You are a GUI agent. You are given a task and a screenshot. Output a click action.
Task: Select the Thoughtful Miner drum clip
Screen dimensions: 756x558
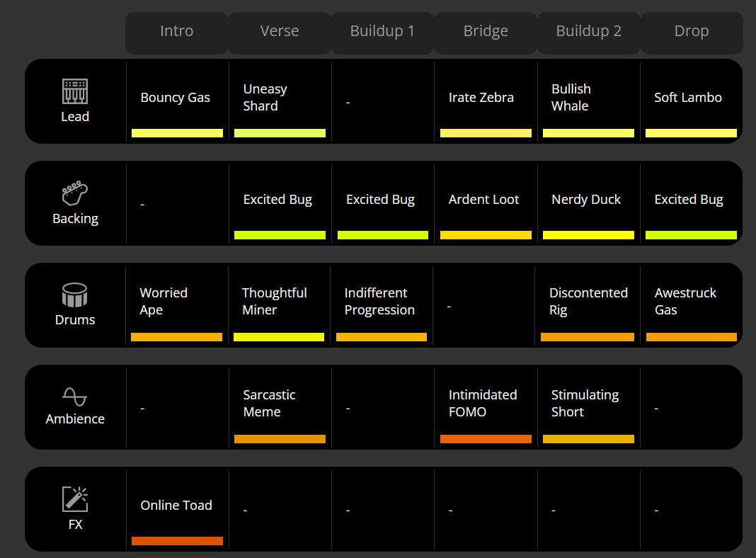coord(275,302)
